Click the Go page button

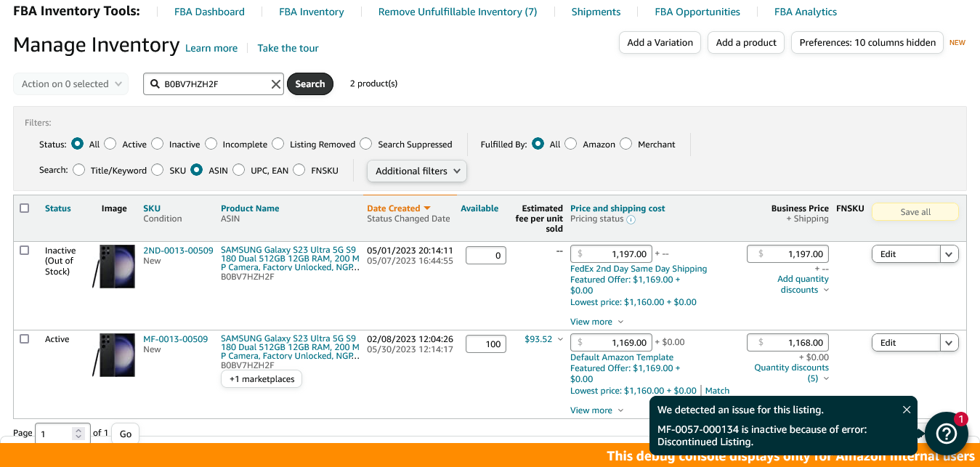pyautogui.click(x=126, y=434)
